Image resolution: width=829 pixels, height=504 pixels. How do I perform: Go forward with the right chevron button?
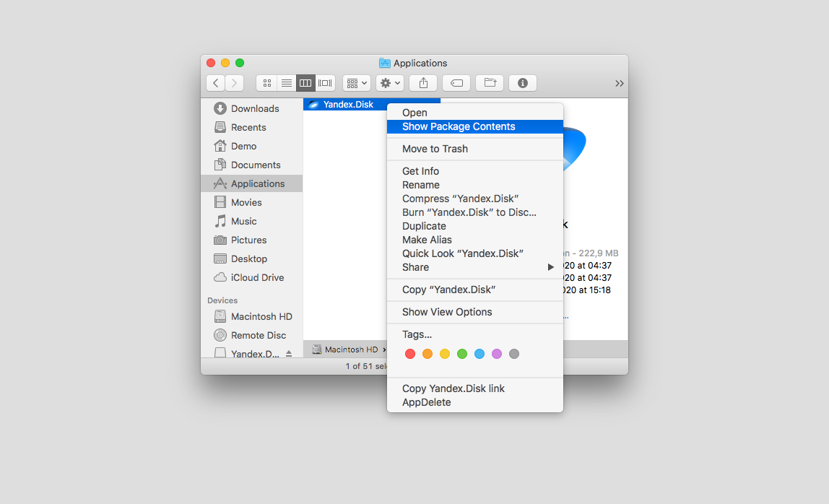click(x=235, y=83)
